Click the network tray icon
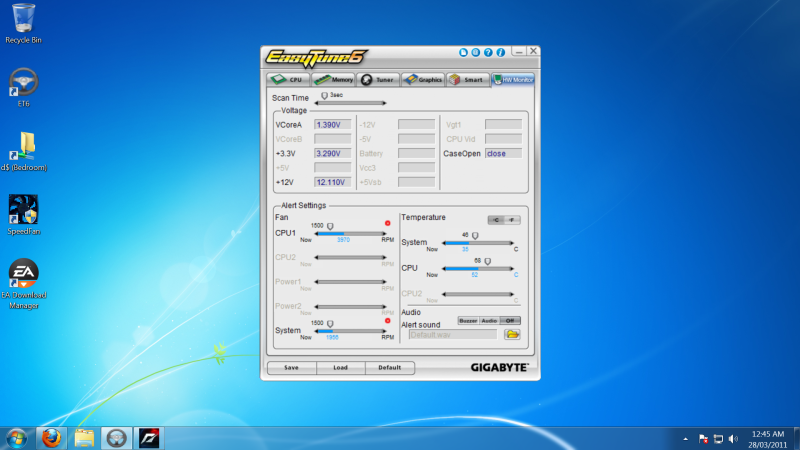The width and height of the screenshot is (800, 450). point(718,439)
